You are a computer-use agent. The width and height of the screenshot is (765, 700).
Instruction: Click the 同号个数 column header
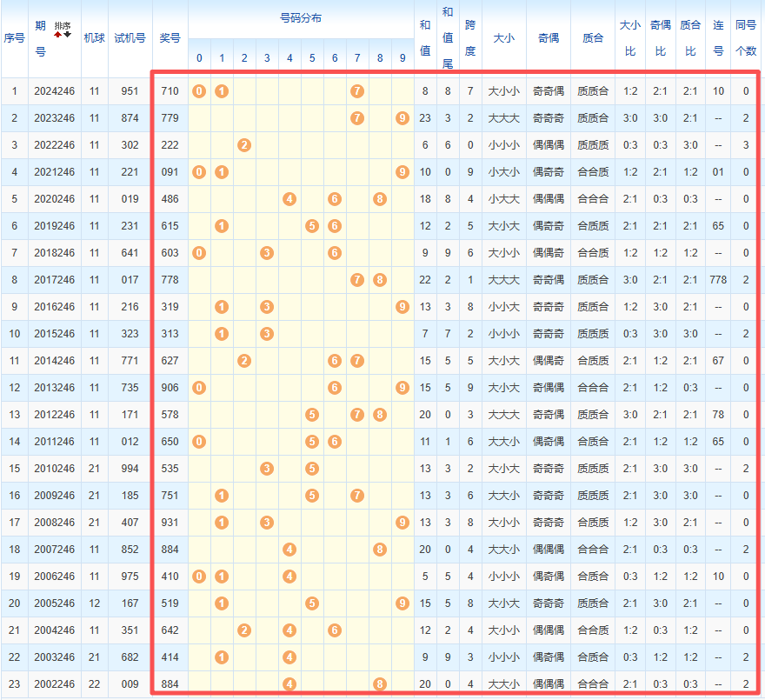click(x=745, y=38)
